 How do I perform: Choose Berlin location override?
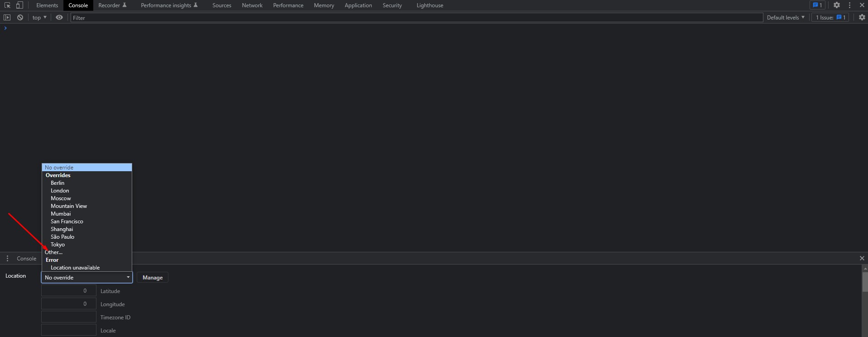pos(87,183)
